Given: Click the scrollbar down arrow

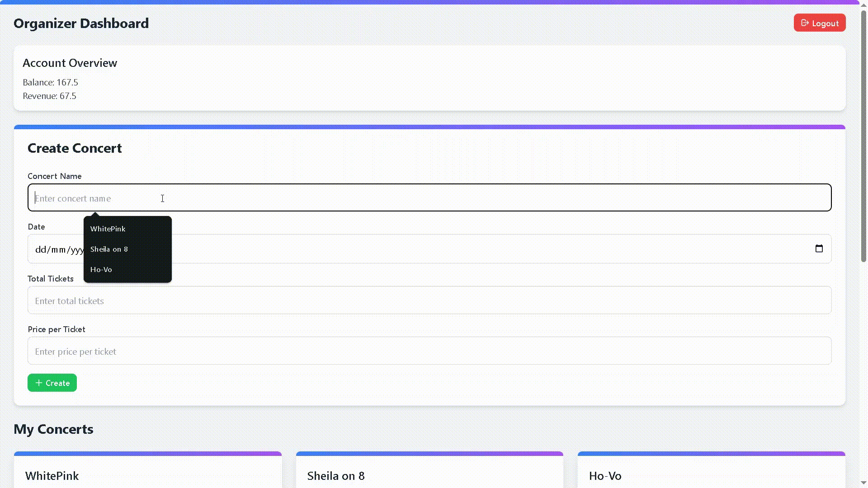Looking at the screenshot, I should (863, 483).
